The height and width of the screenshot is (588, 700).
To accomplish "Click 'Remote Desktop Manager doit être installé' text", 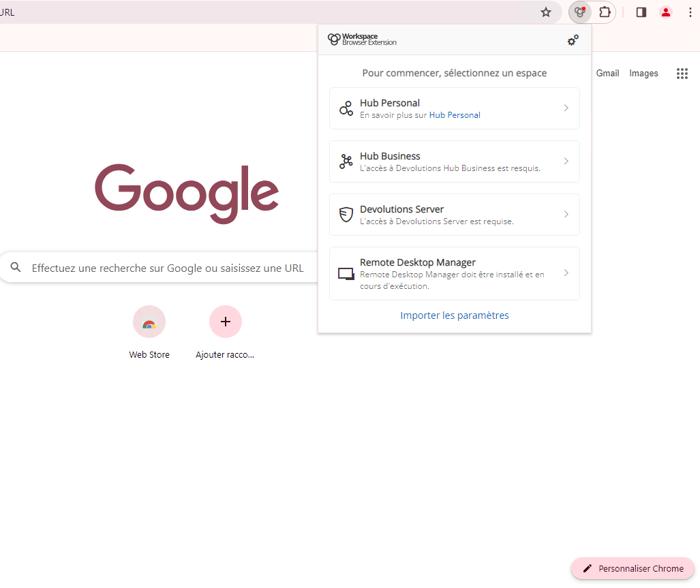I will (x=452, y=280).
